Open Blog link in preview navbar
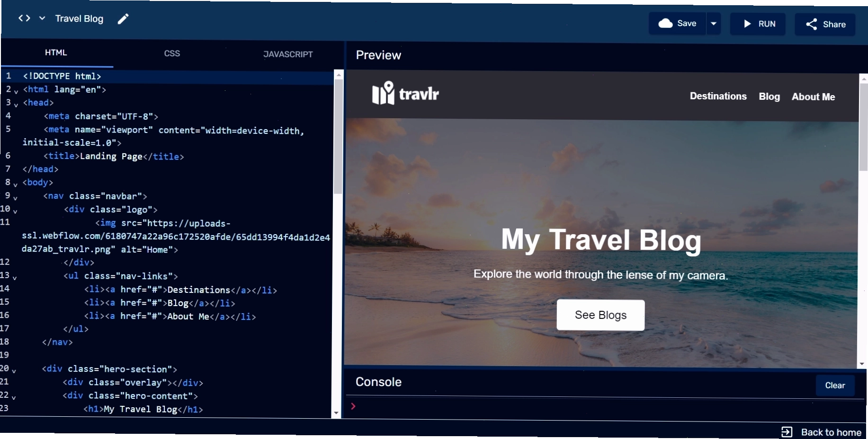Image resolution: width=868 pixels, height=439 pixels. (769, 97)
